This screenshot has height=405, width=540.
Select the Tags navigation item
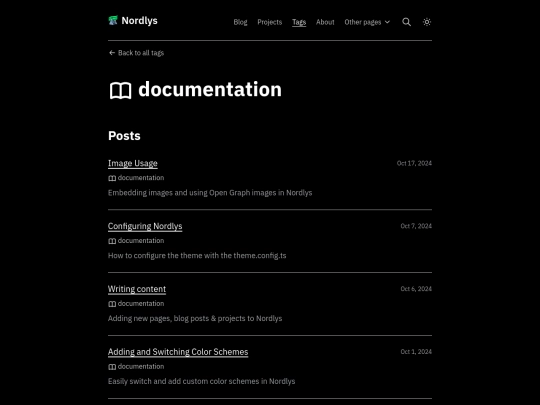click(299, 22)
